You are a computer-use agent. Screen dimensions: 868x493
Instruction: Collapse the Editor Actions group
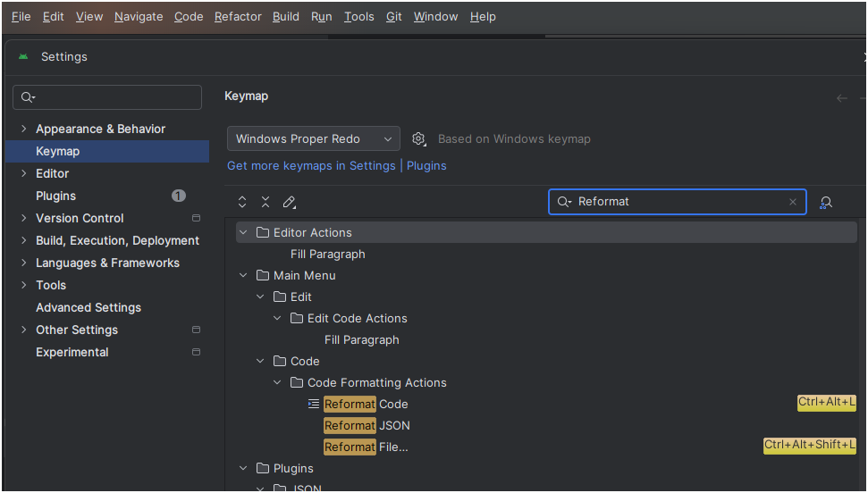pyautogui.click(x=243, y=232)
